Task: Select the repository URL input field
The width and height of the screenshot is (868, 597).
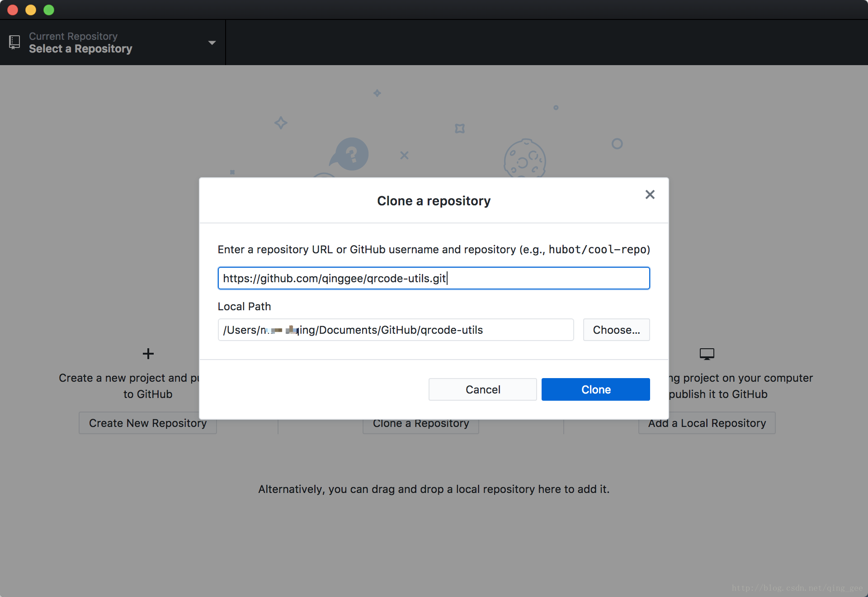Action: 434,278
